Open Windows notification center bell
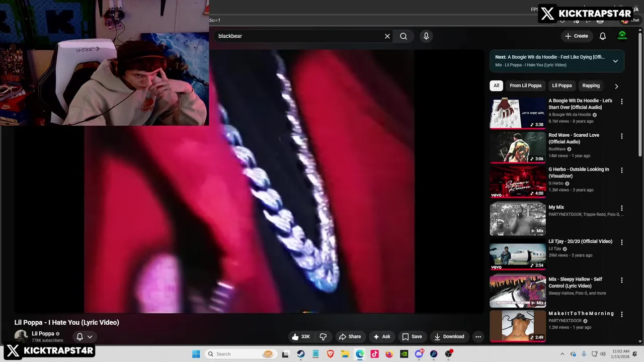The height and width of the screenshot is (362, 644). click(x=635, y=354)
